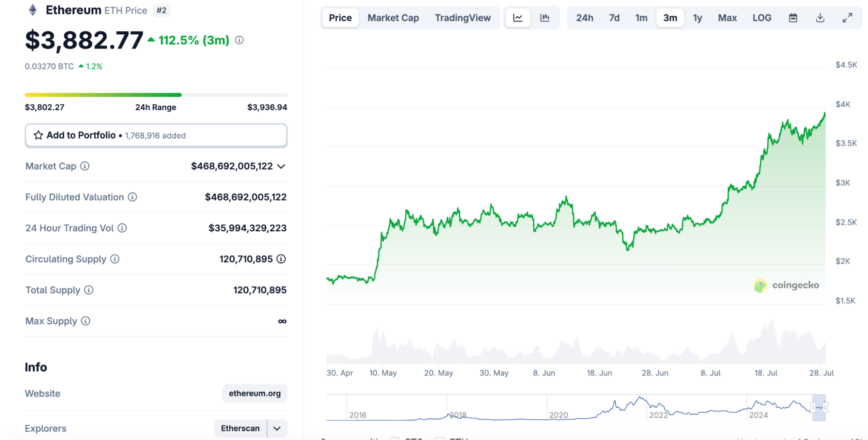The height and width of the screenshot is (440, 868).
Task: Open Market Cap info tooltip icon
Action: tap(85, 166)
